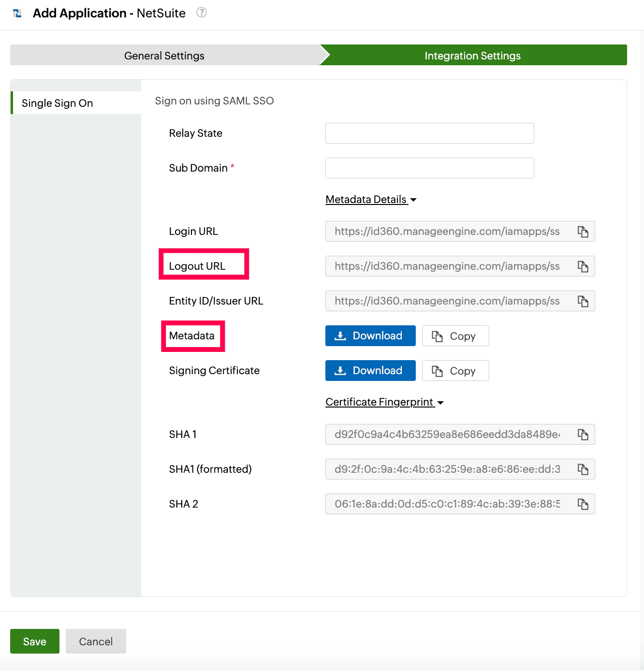Image resolution: width=644 pixels, height=670 pixels.
Task: Focus the Sub Domain input field
Action: (x=429, y=168)
